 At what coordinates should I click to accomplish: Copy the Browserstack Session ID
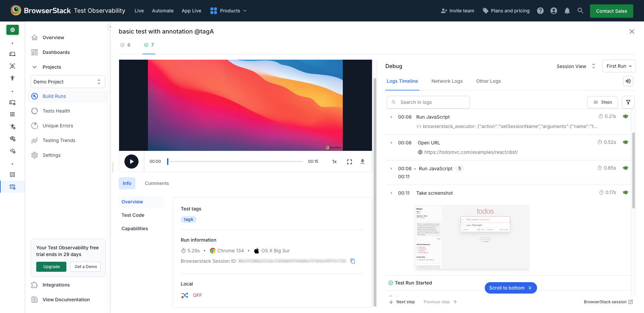(353, 261)
